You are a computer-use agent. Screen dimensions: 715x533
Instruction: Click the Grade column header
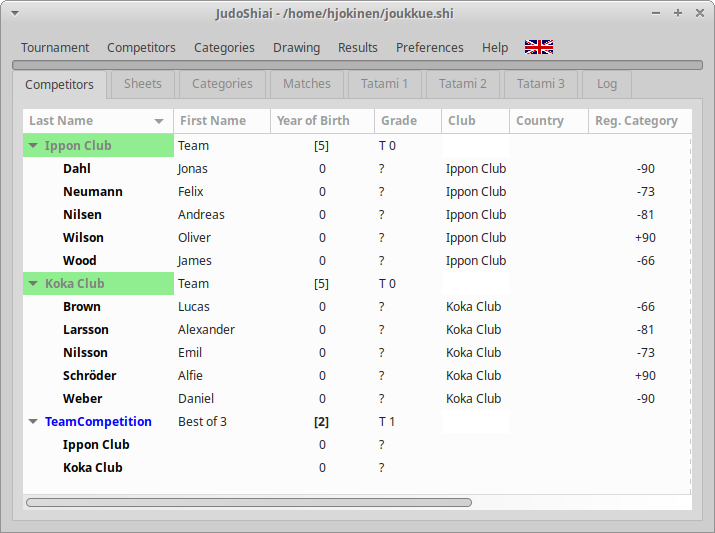[x=398, y=121]
